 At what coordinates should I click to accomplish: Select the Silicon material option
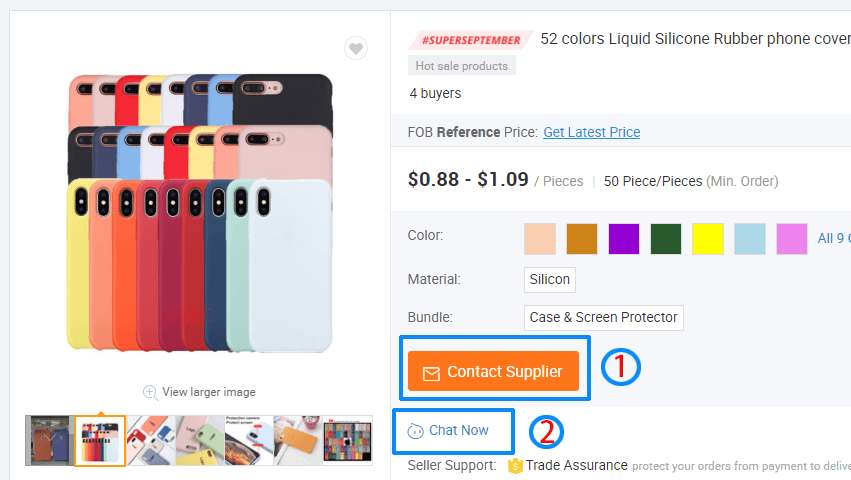[550, 280]
